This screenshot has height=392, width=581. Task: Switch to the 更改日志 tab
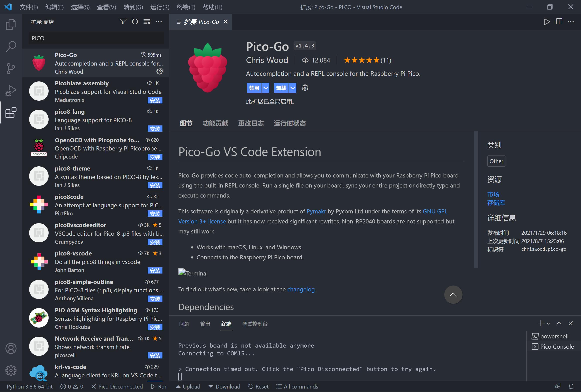click(x=251, y=123)
